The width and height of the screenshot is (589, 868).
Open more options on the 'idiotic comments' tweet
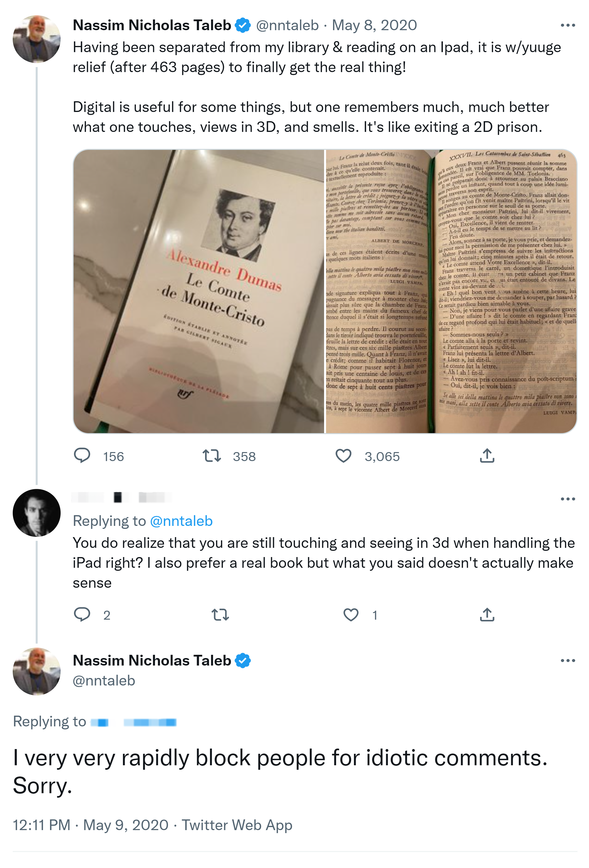coord(567,661)
